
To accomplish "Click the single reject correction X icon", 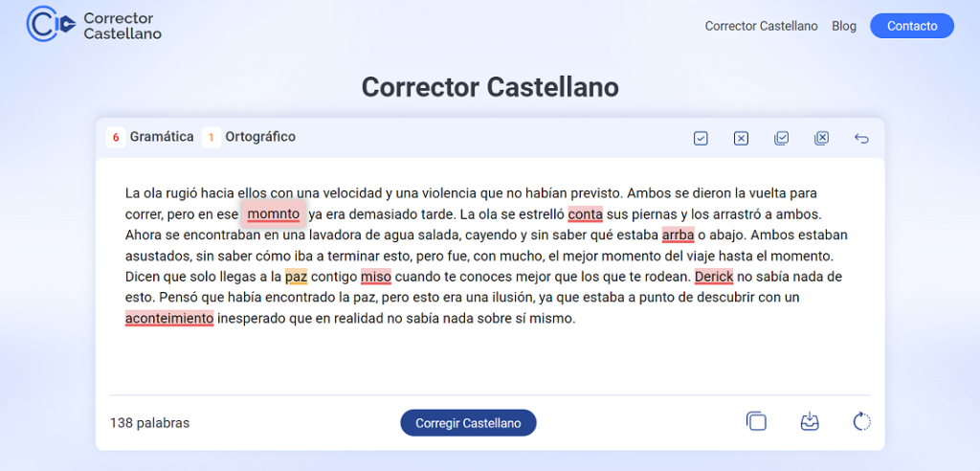I will (x=741, y=139).
